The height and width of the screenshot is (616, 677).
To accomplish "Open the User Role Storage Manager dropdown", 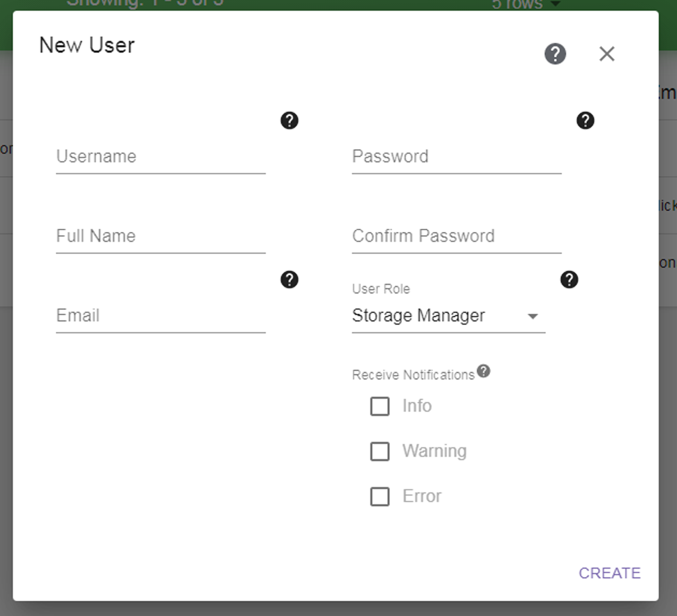I will point(449,316).
